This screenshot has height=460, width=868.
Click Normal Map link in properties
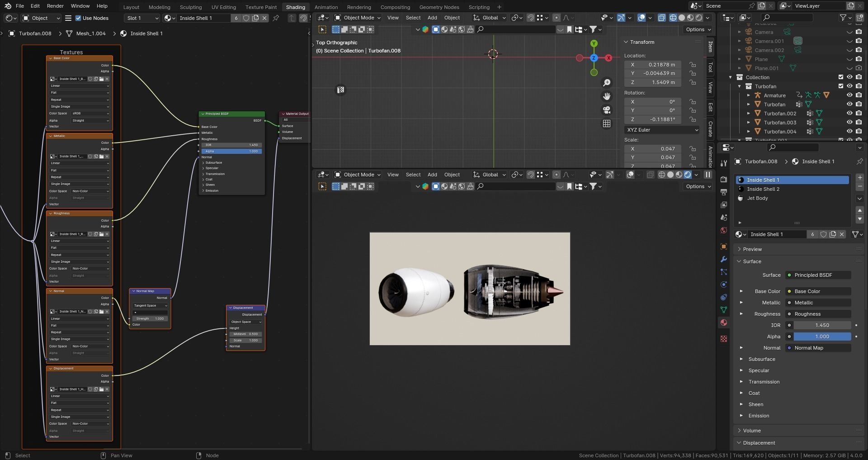(818, 348)
